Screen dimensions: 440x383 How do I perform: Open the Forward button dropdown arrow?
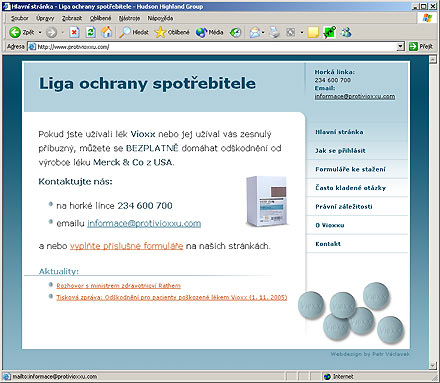(62, 33)
